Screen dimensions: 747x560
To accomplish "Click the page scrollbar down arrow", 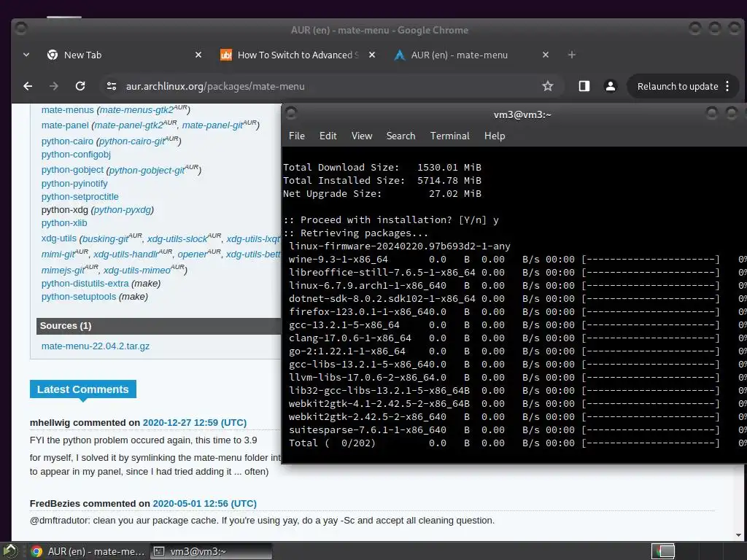I will coord(739,534).
